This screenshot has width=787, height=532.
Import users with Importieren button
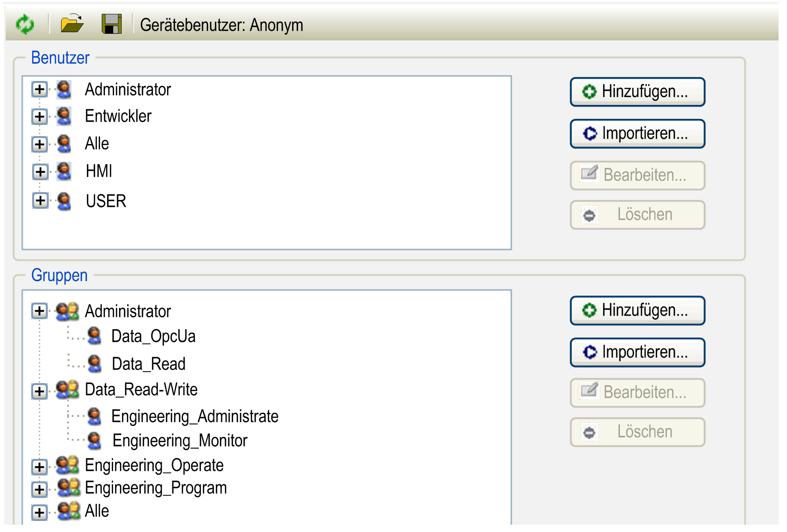click(x=637, y=134)
